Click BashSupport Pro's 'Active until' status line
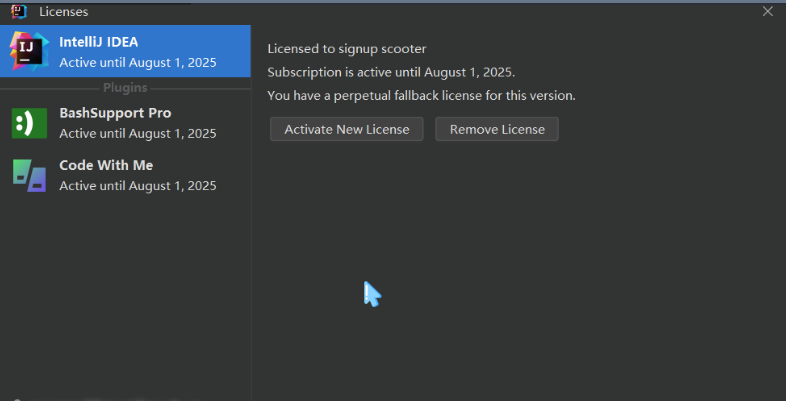 [x=137, y=133]
